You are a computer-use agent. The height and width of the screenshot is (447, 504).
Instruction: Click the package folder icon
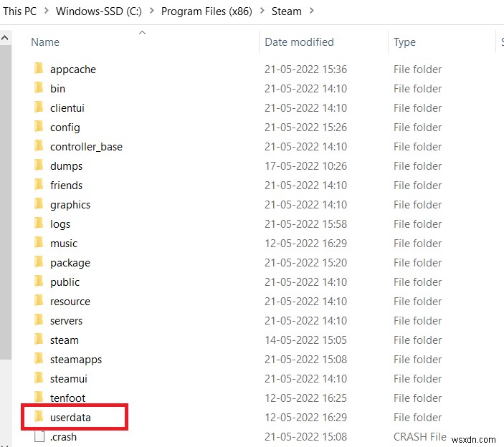click(39, 261)
